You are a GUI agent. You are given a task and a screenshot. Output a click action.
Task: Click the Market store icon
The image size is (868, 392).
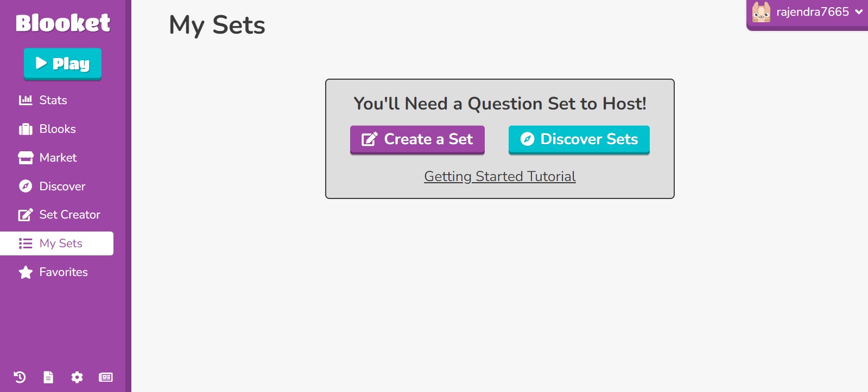26,158
